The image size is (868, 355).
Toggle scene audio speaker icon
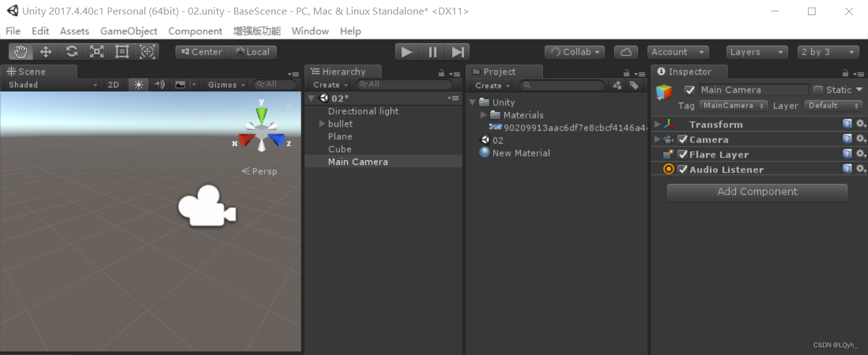[159, 85]
